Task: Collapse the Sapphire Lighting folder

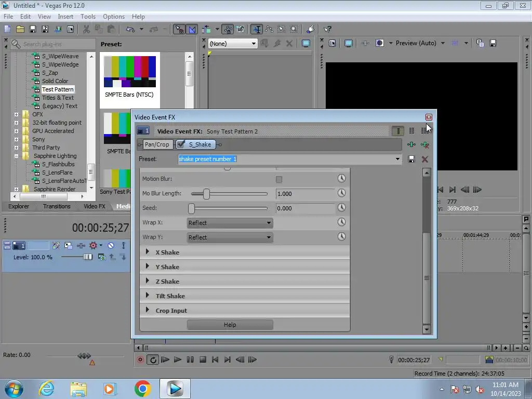Action: click(16, 156)
